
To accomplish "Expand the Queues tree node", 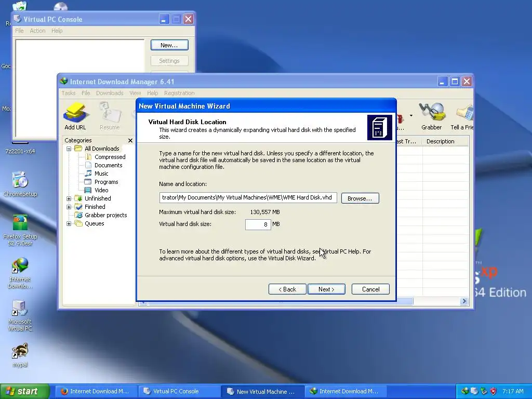I will 69,223.
